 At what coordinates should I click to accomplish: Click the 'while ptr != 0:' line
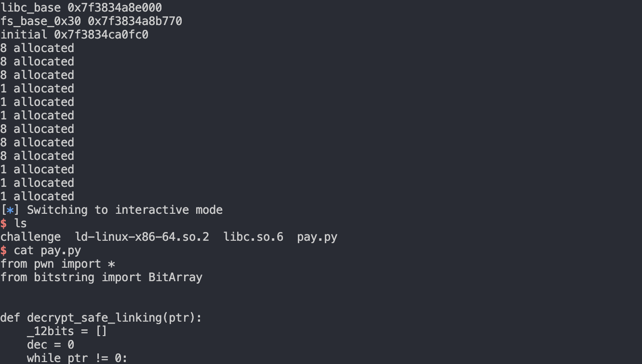77,358
